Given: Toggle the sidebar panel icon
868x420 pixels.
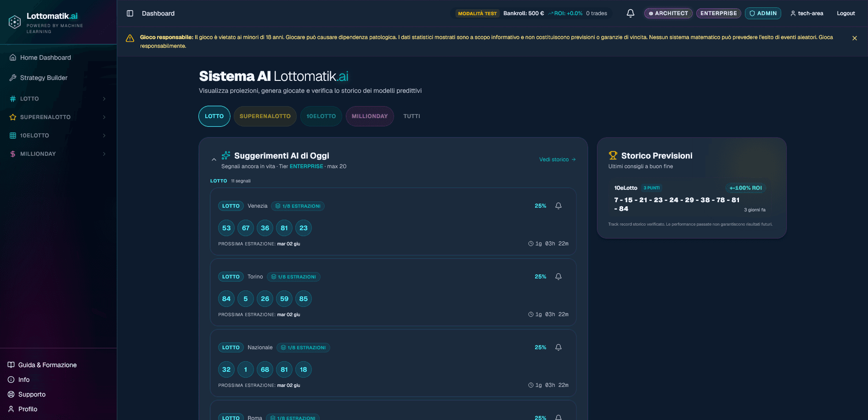Looking at the screenshot, I should click(130, 13).
